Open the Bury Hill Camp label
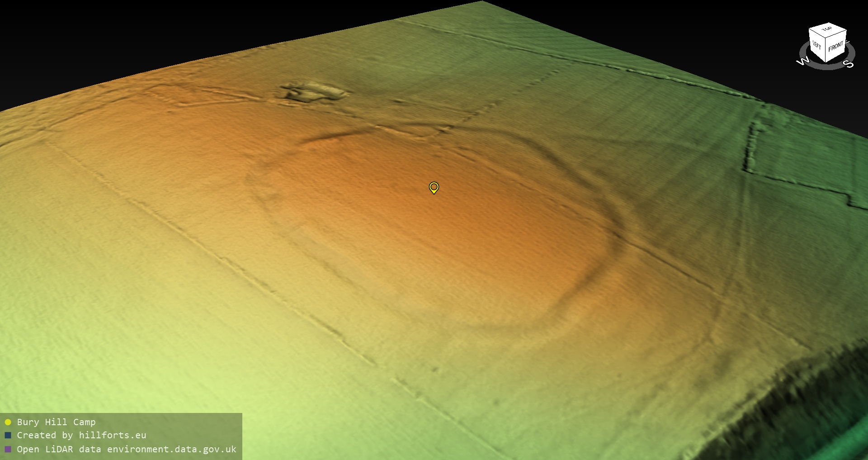The image size is (868, 460). click(56, 422)
